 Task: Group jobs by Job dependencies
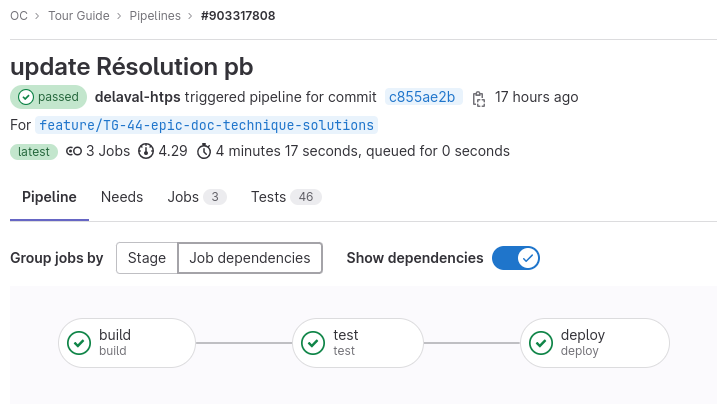[250, 258]
